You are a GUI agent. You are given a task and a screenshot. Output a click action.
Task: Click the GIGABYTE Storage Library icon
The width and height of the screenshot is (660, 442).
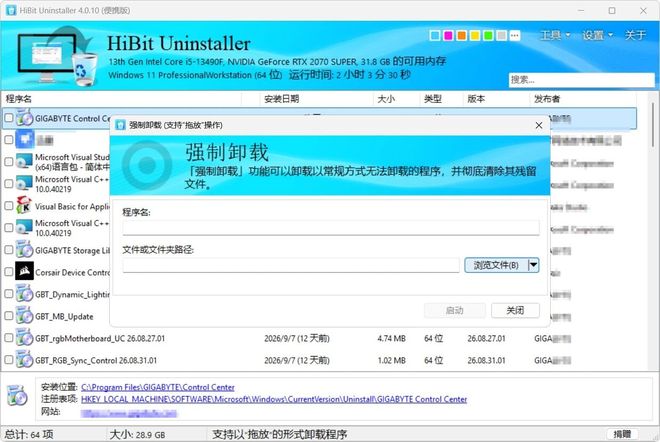click(24, 250)
